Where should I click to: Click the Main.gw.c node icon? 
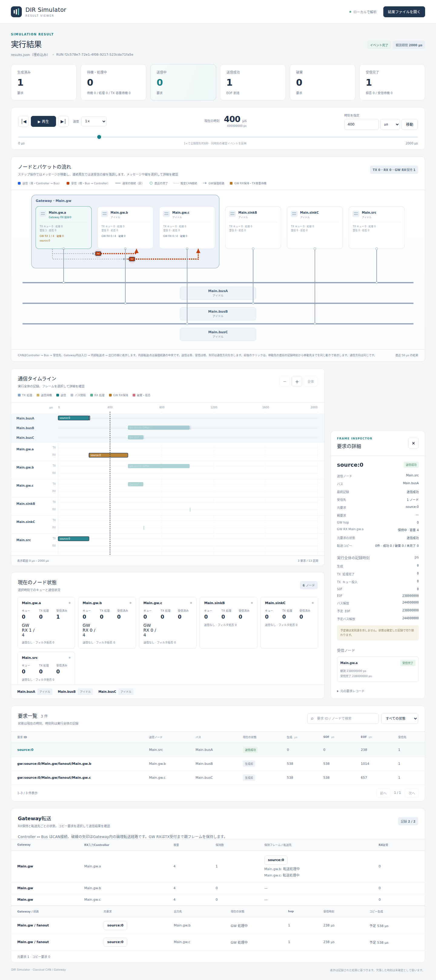166,214
